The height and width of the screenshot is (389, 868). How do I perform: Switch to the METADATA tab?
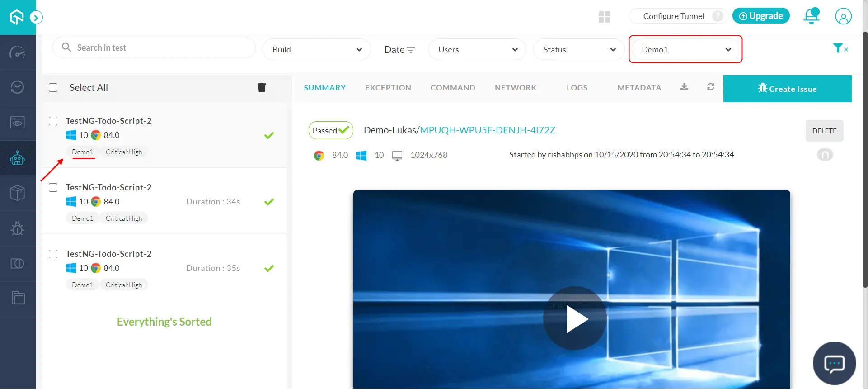pyautogui.click(x=639, y=88)
